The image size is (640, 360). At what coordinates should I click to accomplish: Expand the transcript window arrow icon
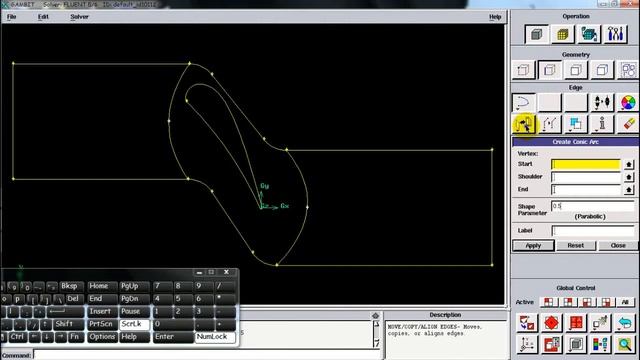point(376,316)
